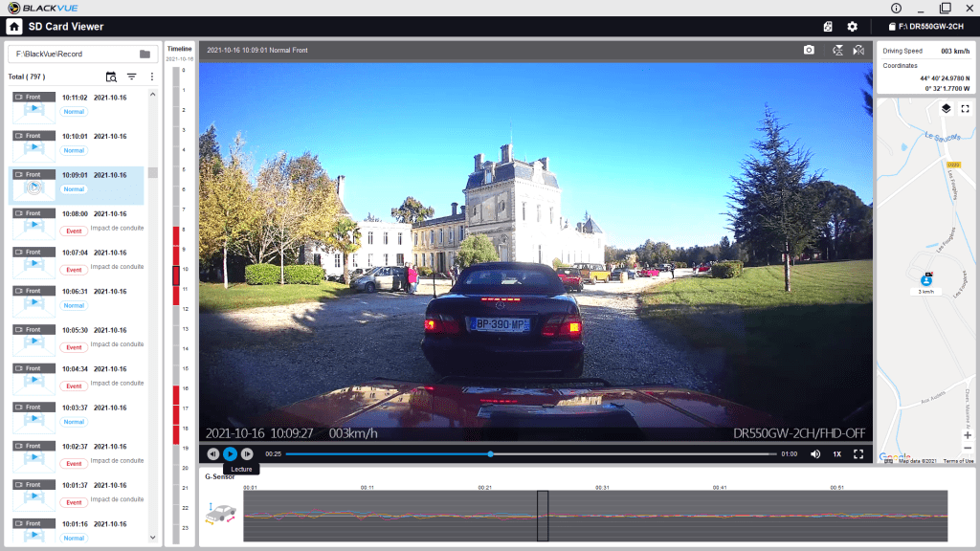This screenshot has width=980, height=551.
Task: Select the 10:08:00 Event recording
Action: tap(77, 222)
